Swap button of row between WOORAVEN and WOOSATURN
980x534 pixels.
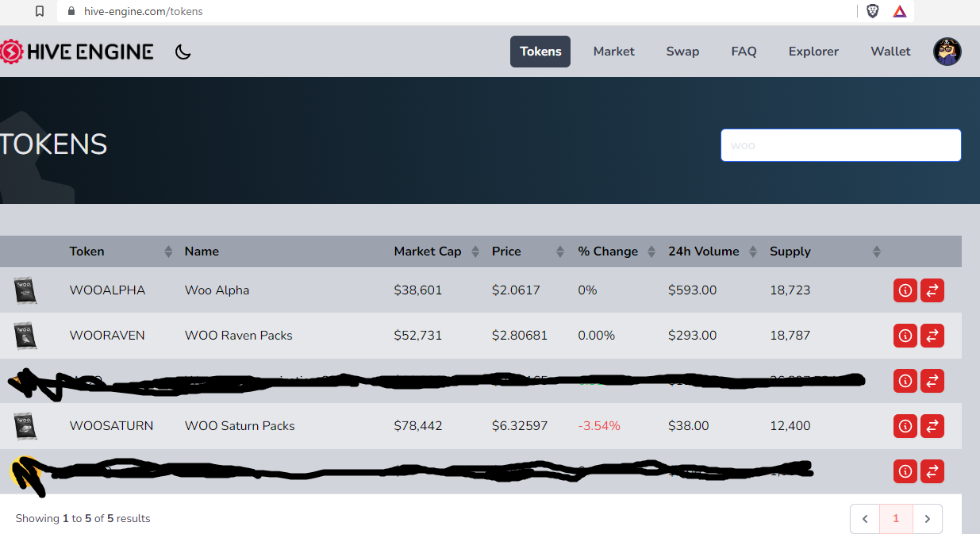pos(932,381)
